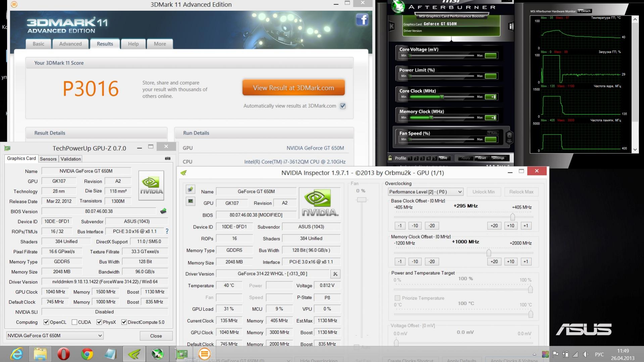Click the volume speaker tray icon
Image resolution: width=644 pixels, height=362 pixels.
(586, 354)
